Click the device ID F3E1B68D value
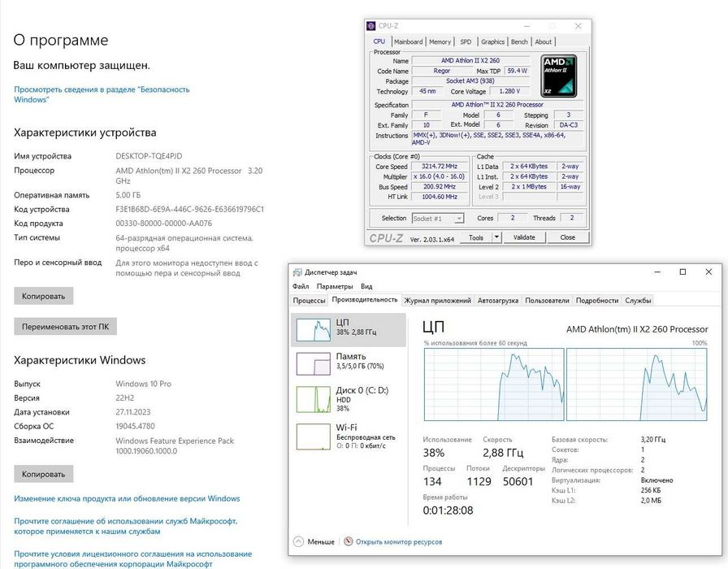 pyautogui.click(x=189, y=210)
